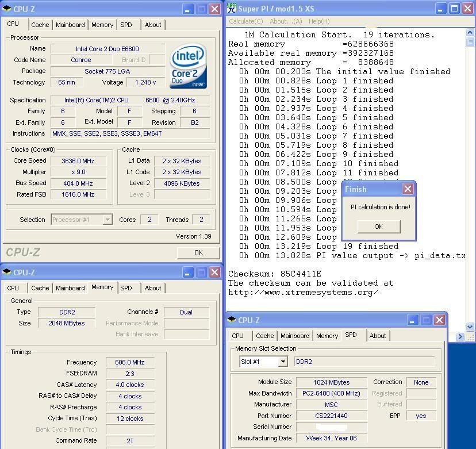Click the memory Size value 2048 MBytes
This screenshot has height=449, width=476.
[x=67, y=323]
